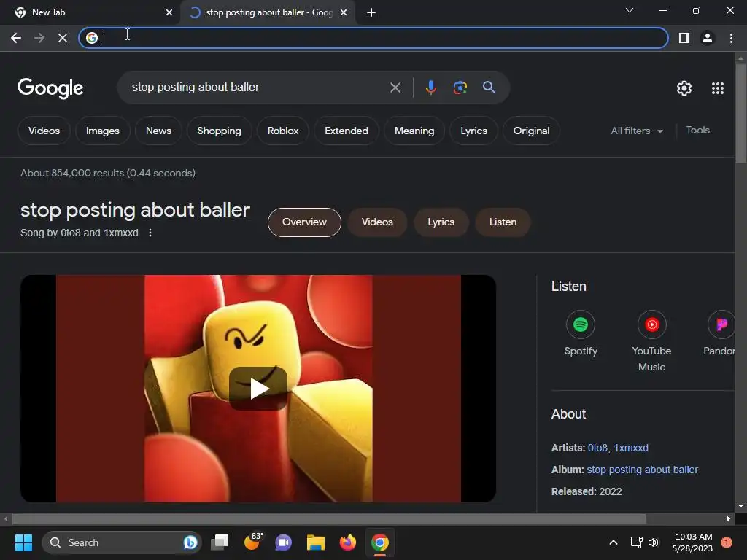Image resolution: width=747 pixels, height=560 pixels.
Task: Click the Chrome taskbar icon
Action: [x=379, y=542]
